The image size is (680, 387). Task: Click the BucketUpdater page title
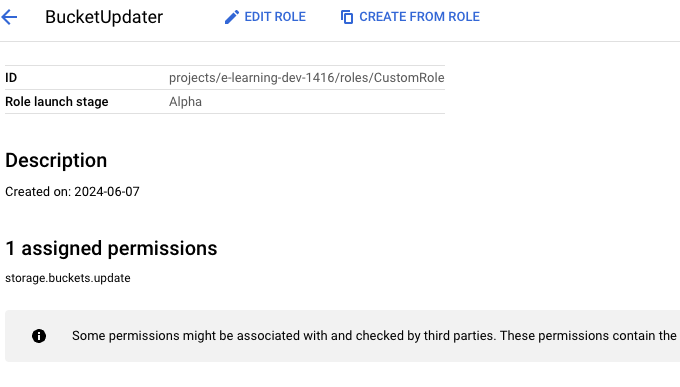(104, 17)
